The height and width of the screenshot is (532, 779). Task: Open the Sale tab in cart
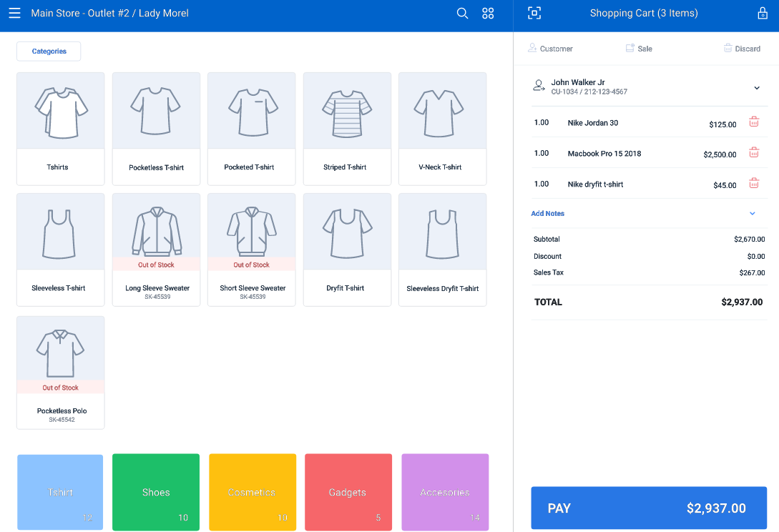click(x=639, y=49)
